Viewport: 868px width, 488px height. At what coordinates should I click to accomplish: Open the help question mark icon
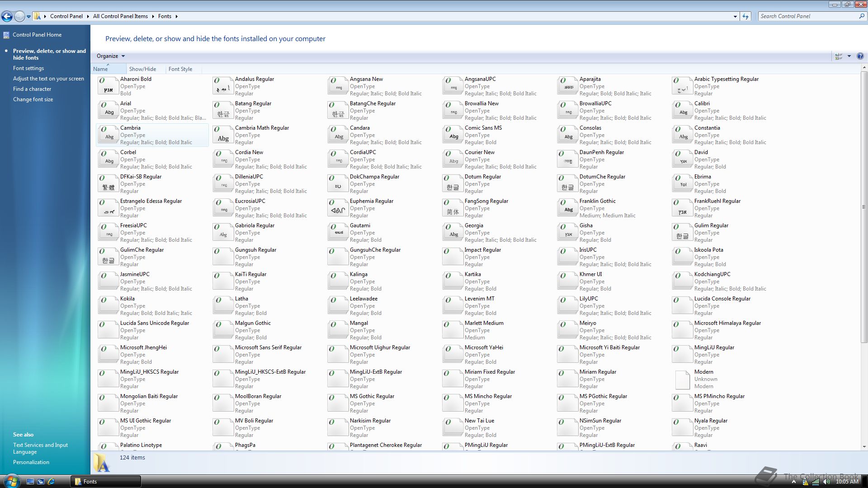(x=860, y=56)
